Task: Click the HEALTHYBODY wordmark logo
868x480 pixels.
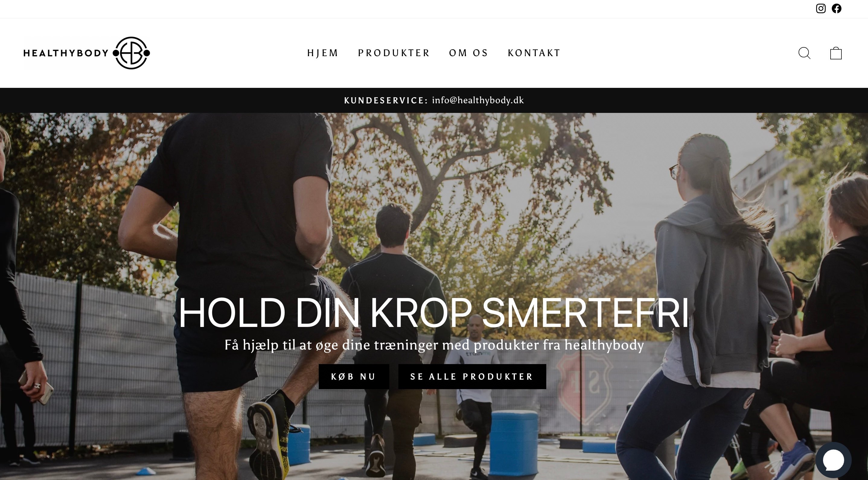Action: point(66,53)
